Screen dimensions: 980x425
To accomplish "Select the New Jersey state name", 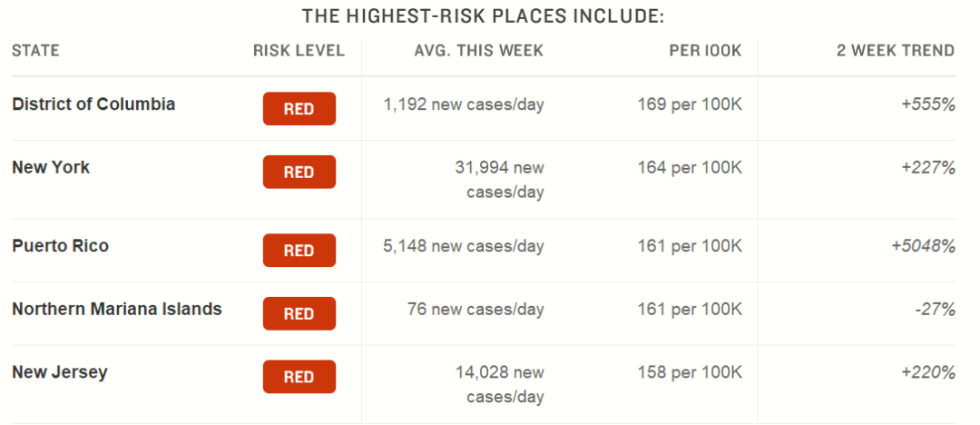I will click(x=59, y=371).
